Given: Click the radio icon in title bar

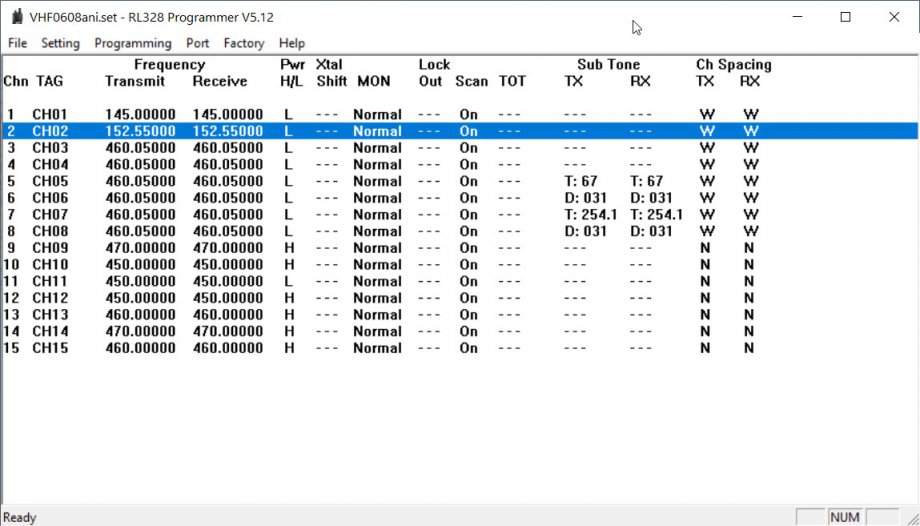Looking at the screenshot, I should 15,17.
